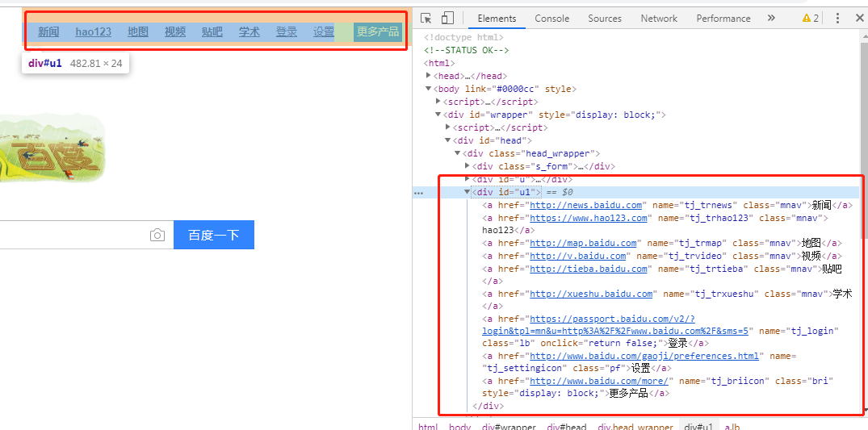Open the Sources tab

tap(605, 19)
